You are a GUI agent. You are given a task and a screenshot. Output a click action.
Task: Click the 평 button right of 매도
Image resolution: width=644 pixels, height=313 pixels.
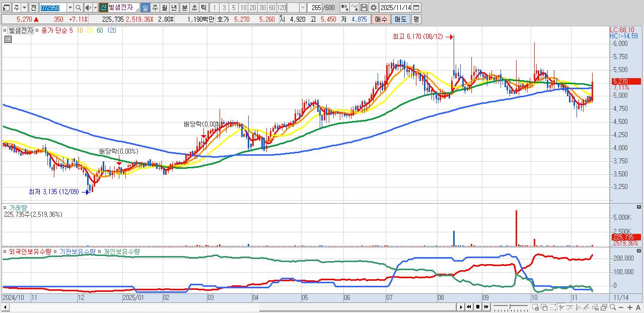tap(416, 19)
